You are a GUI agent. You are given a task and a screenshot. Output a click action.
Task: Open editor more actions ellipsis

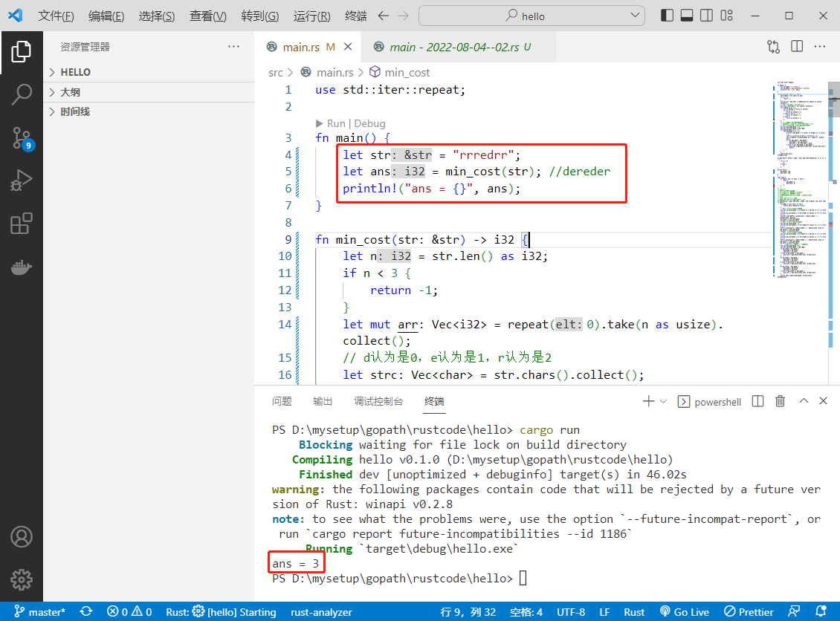820,47
